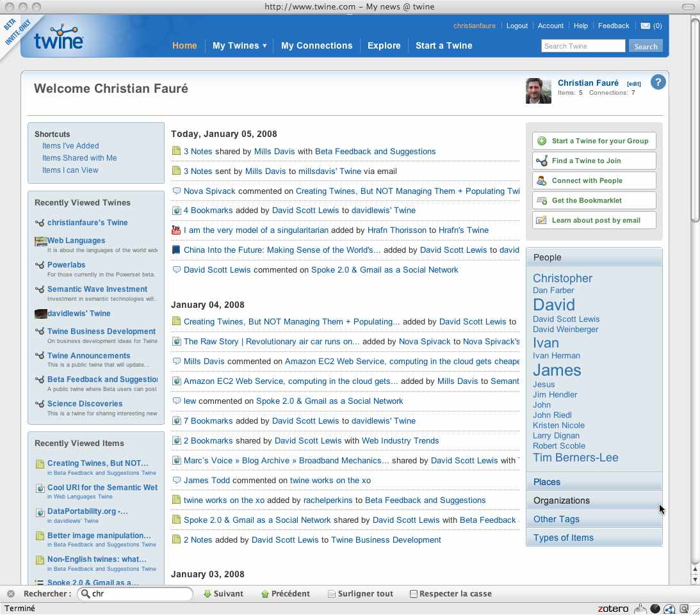700x615 pixels.
Task: Click the Connect with People icon
Action: (x=542, y=180)
